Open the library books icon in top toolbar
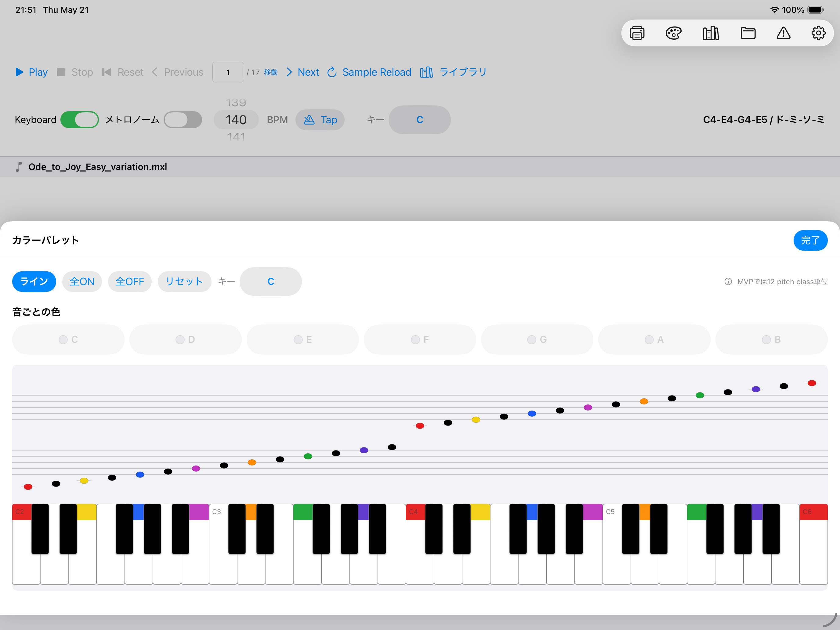Screen dimensions: 840x630 point(711,33)
